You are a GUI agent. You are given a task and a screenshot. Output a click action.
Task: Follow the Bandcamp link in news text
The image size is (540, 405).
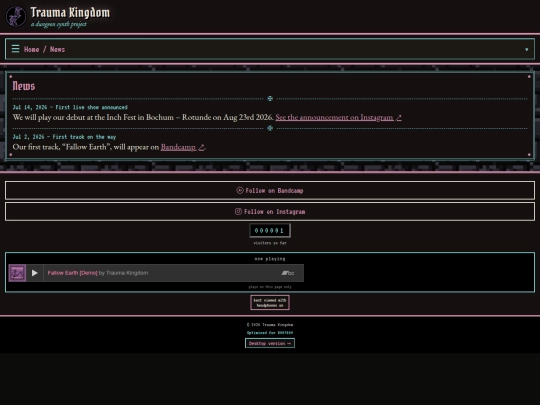tap(178, 147)
